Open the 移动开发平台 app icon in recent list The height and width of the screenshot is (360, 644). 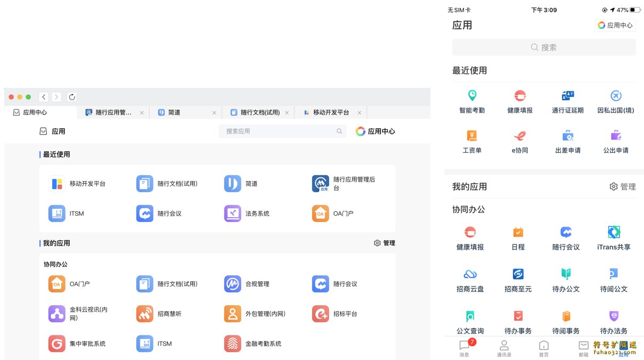(x=57, y=184)
